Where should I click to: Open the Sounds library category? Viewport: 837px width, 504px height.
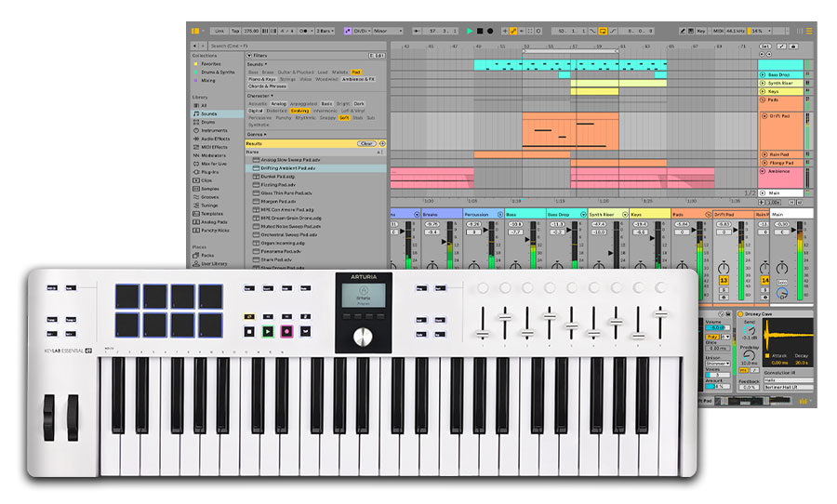coord(218,113)
